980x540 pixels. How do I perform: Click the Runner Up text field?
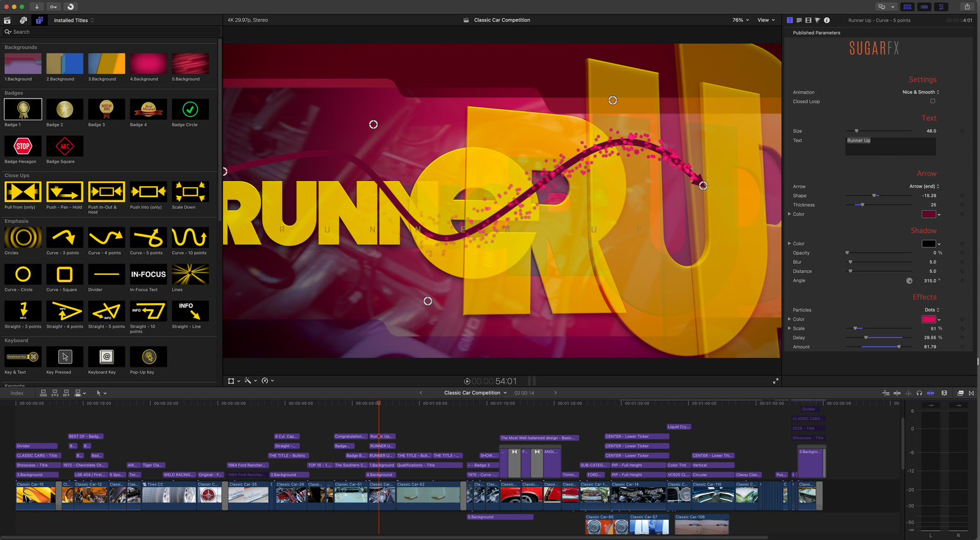pyautogui.click(x=891, y=146)
